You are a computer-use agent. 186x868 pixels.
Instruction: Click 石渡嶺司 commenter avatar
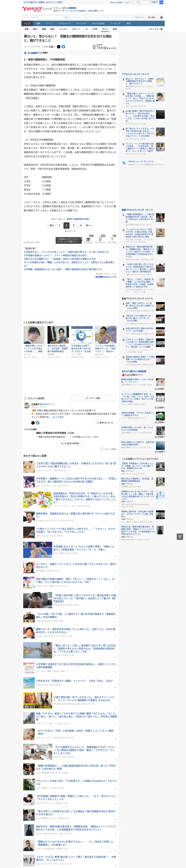pos(26,406)
